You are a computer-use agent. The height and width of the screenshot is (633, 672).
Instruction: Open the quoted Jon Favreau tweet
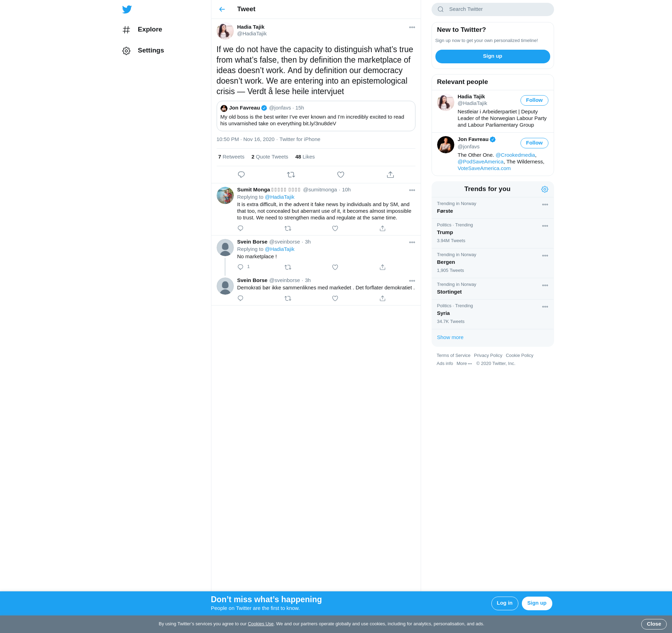pos(316,116)
